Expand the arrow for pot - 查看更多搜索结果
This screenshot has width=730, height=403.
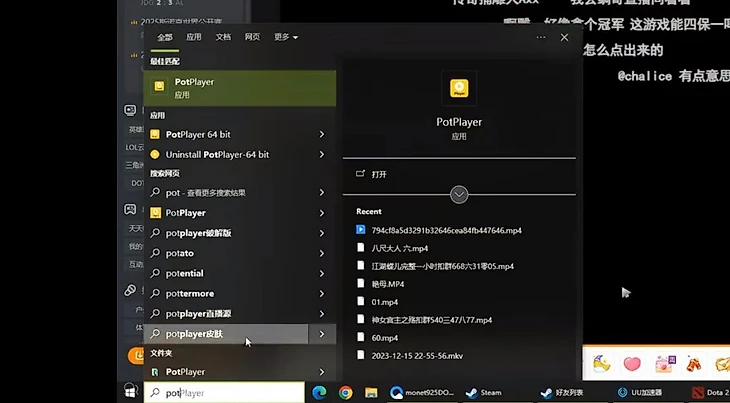[x=322, y=192]
